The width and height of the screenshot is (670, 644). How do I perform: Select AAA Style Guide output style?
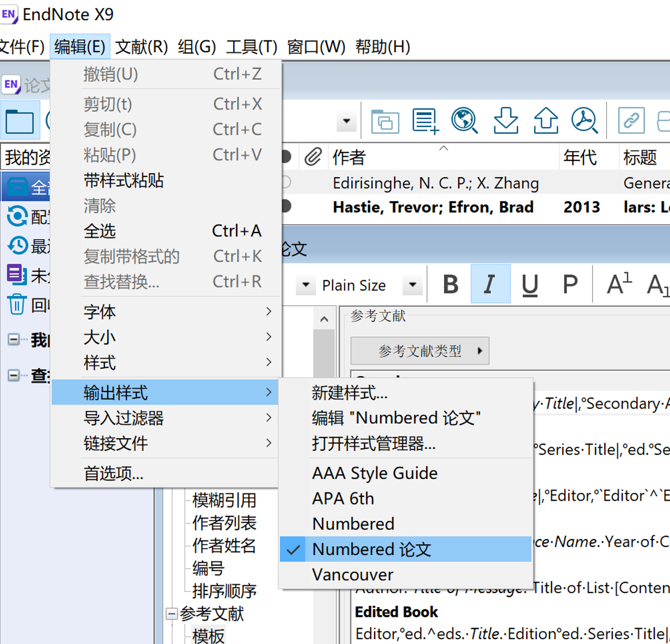405,473
